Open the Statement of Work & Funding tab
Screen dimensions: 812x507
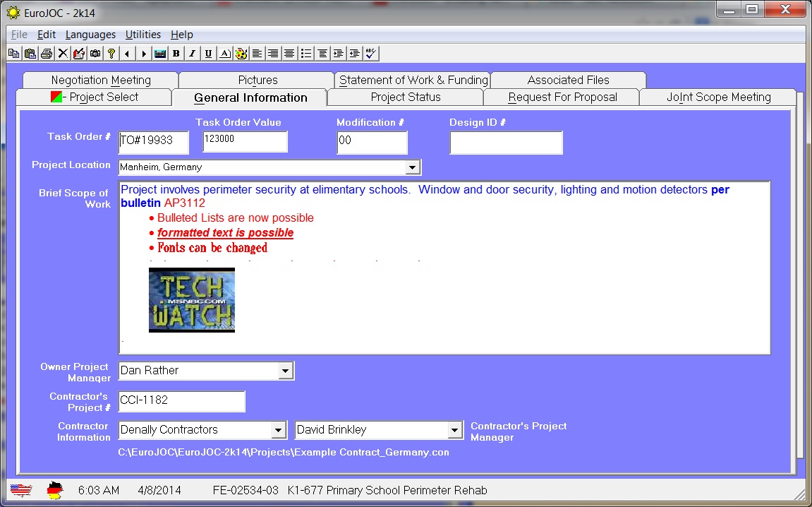click(x=413, y=80)
